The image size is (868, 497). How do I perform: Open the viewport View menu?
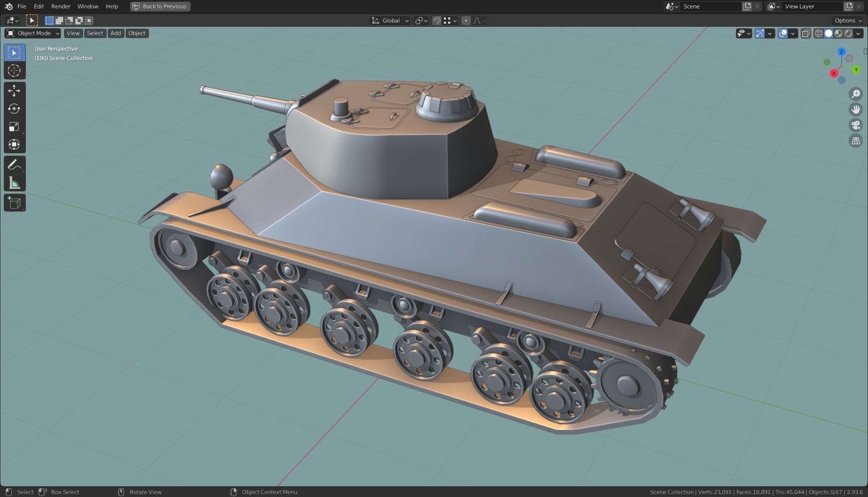73,33
